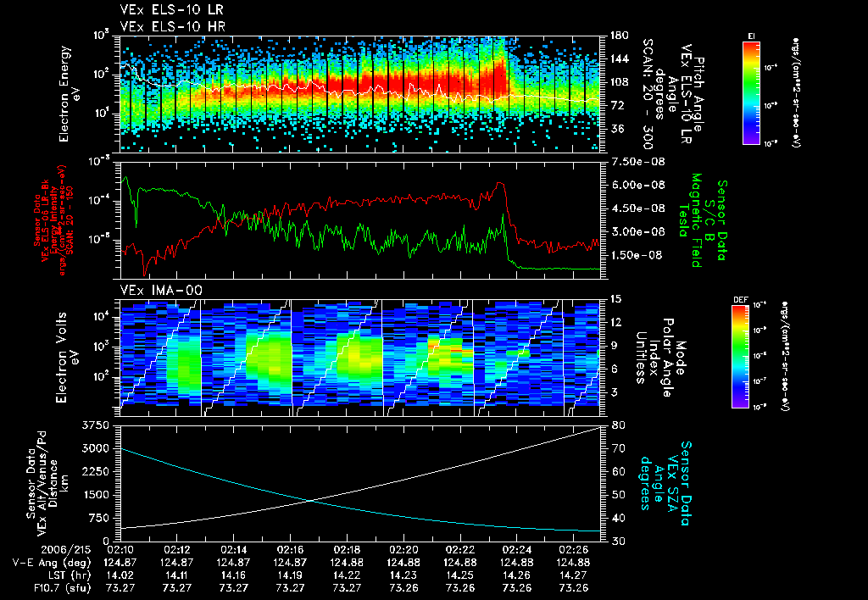Click the 02:14 time tick label
868x600 pixels.
(234, 550)
